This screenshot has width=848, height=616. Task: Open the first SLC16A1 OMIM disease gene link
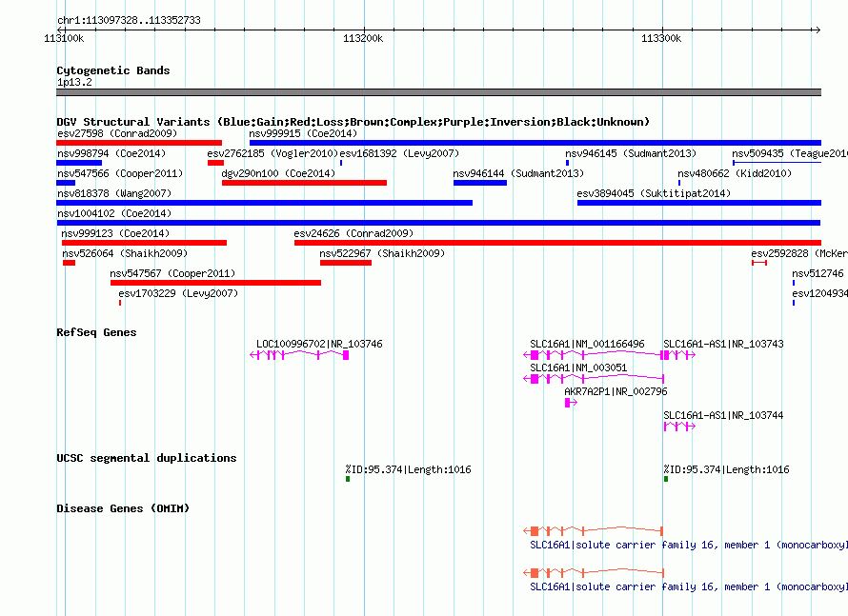pyautogui.click(x=689, y=545)
